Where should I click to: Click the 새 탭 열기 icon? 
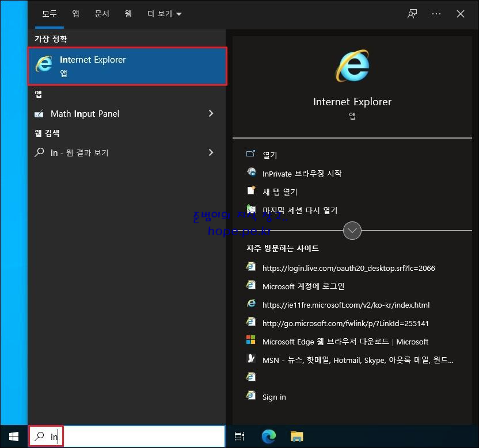click(x=251, y=191)
